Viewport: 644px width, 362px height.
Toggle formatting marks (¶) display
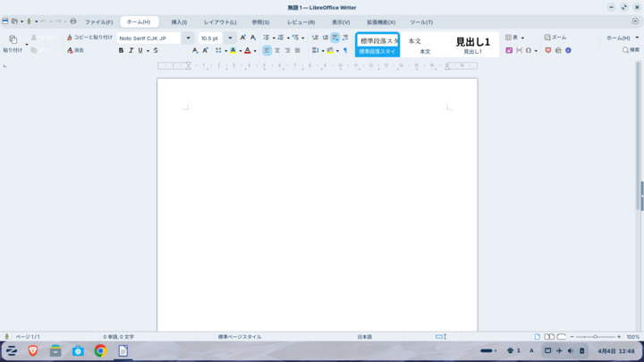345,50
